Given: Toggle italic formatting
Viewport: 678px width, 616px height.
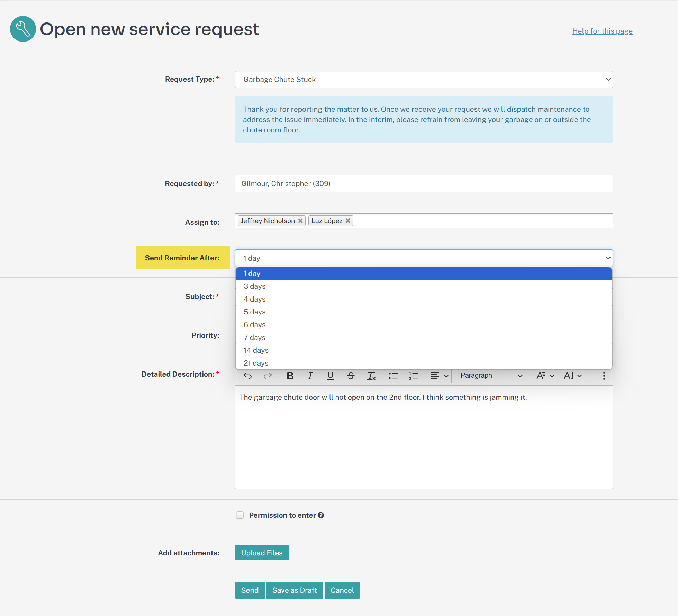Looking at the screenshot, I should [310, 376].
